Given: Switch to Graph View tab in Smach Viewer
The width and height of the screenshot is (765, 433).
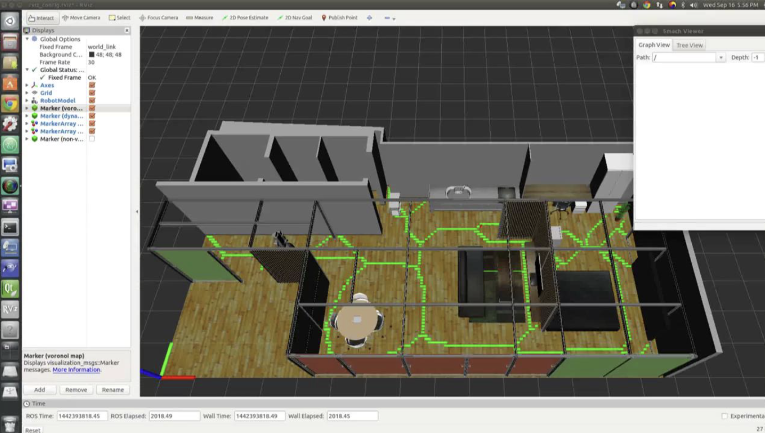Looking at the screenshot, I should (x=654, y=45).
